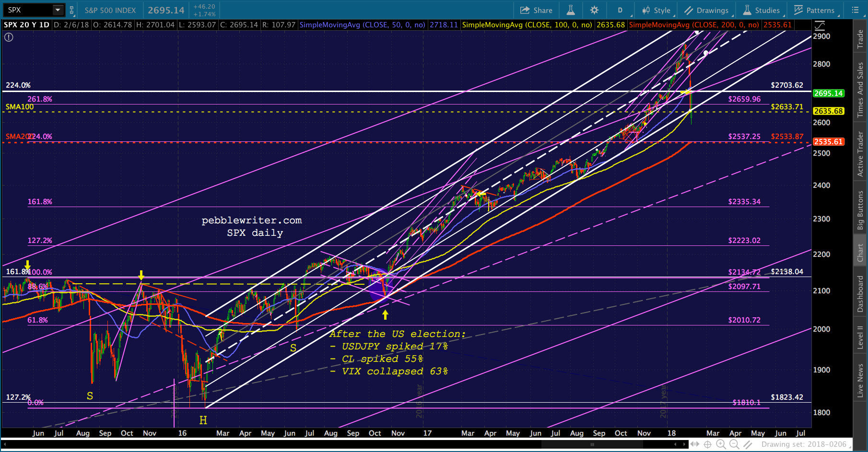Click the $1823.42 level label
The width and height of the screenshot is (868, 452).
(x=787, y=397)
